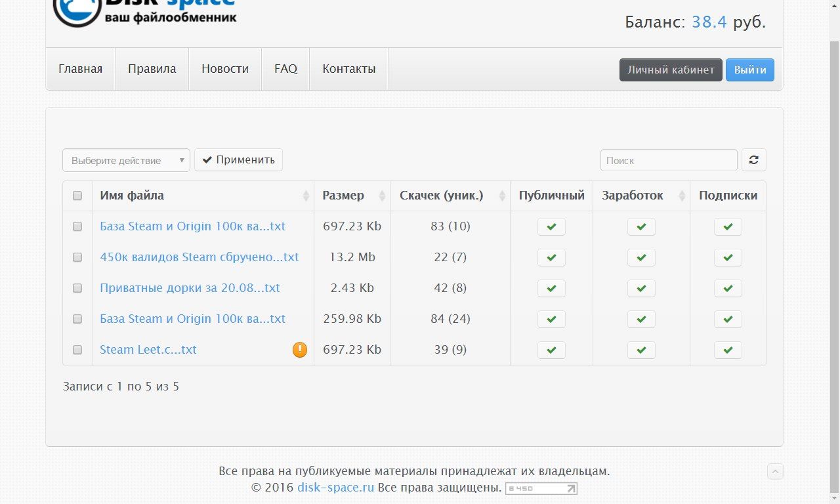
Task: Log out with the Выйти button
Action: click(750, 70)
